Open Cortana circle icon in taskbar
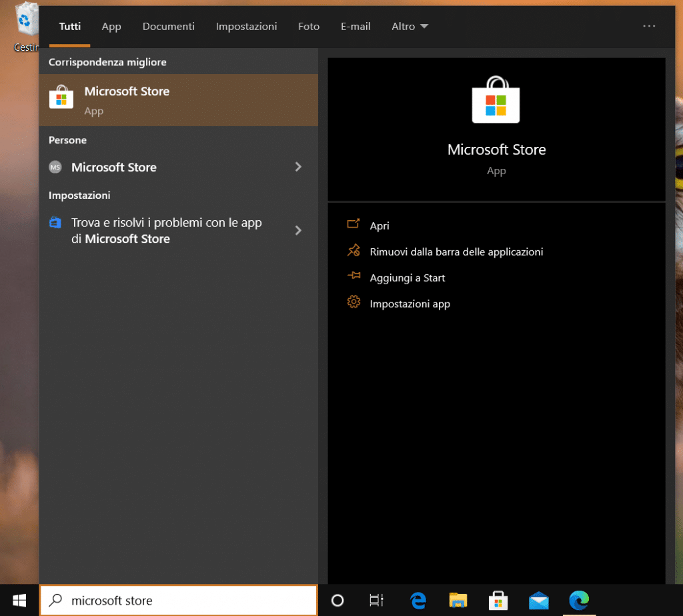Viewport: 683px width, 616px height. point(337,600)
